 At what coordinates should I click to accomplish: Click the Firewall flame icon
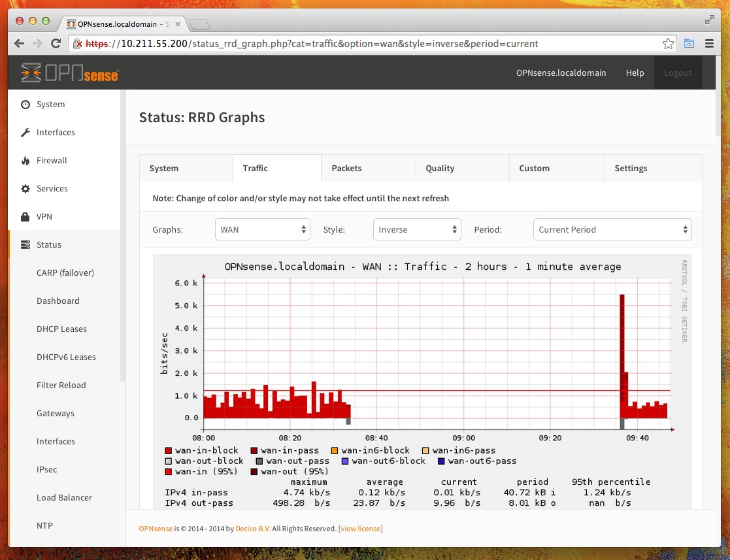click(x=25, y=161)
